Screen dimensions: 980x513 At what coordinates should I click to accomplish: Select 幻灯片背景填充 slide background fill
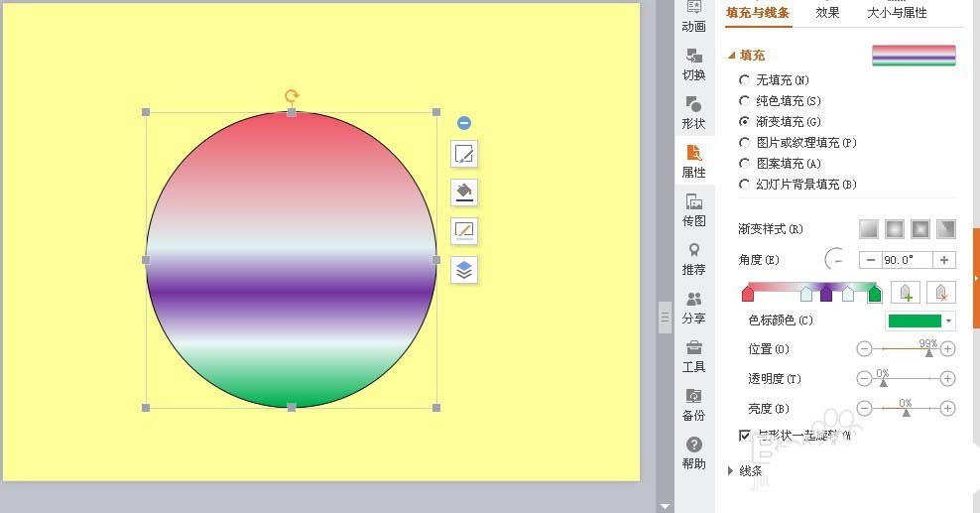coord(796,185)
